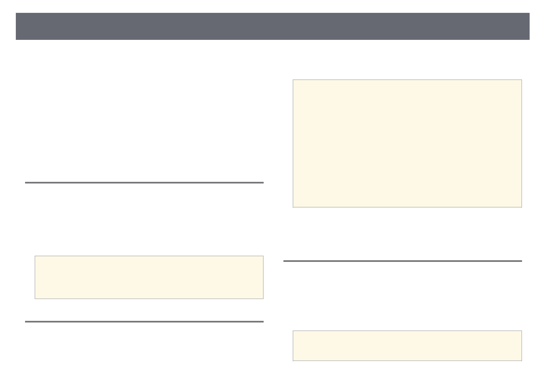
Task: Click the lower horizontal divider in left column
Action: (144, 322)
